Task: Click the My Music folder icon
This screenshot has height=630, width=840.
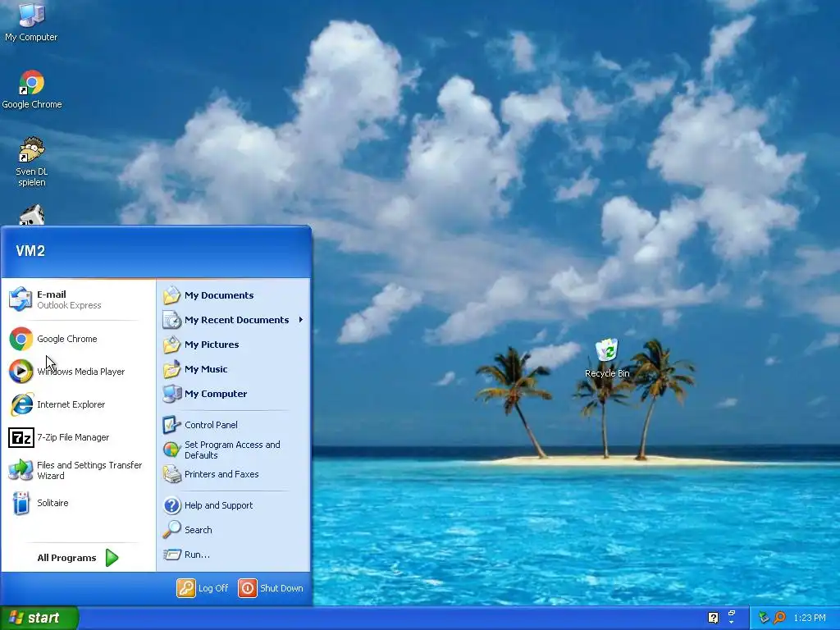Action: (x=171, y=369)
